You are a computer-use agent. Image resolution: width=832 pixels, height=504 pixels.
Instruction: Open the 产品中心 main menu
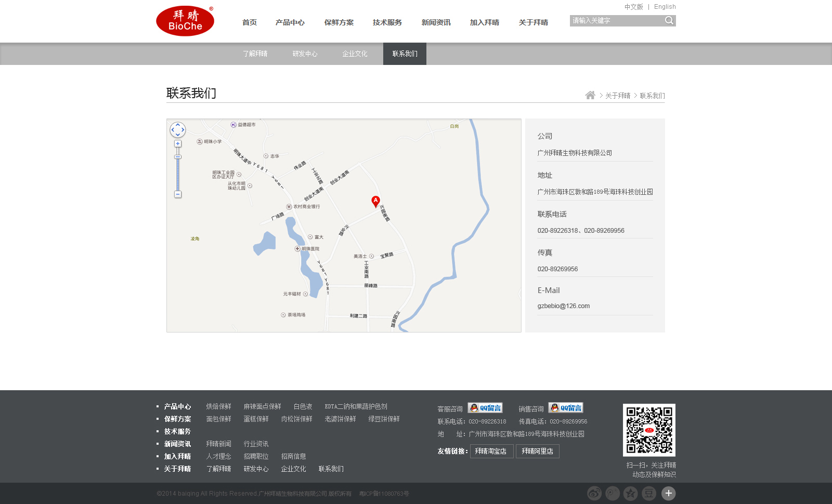290,22
